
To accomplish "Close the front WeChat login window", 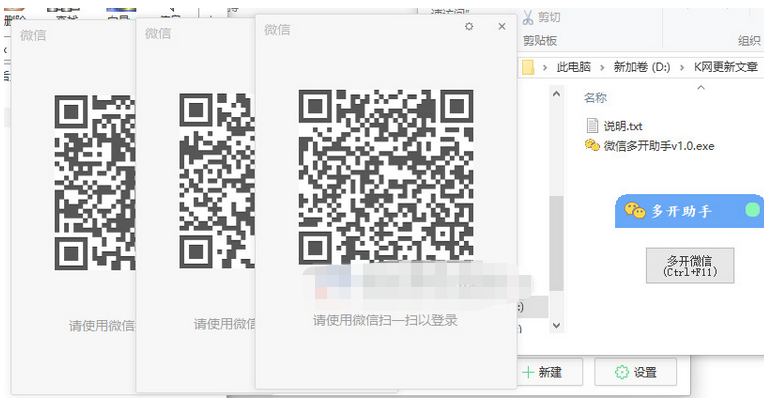I will pyautogui.click(x=502, y=26).
